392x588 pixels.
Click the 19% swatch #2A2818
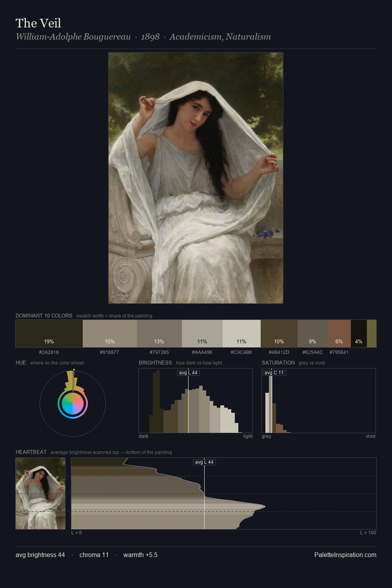pyautogui.click(x=49, y=334)
